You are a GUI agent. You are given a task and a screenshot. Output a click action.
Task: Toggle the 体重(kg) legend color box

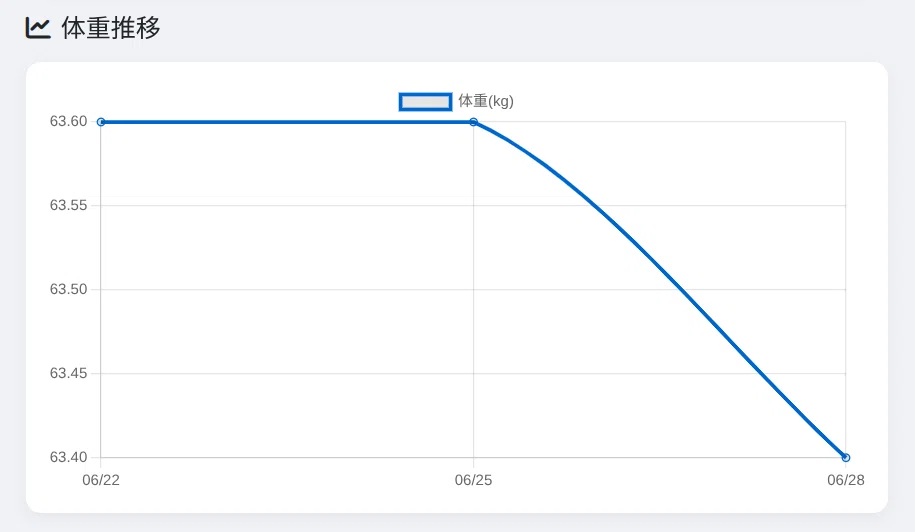point(425,102)
